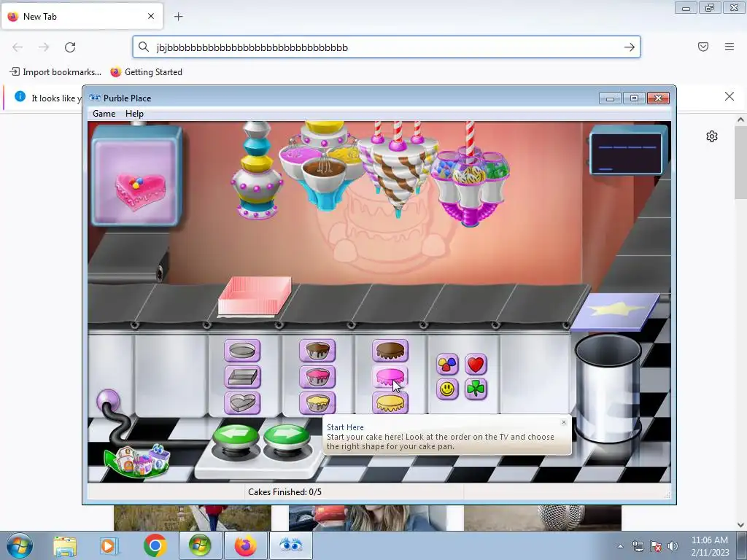Launch Chrome from the taskbar
This screenshot has height=560, width=747.
click(155, 545)
